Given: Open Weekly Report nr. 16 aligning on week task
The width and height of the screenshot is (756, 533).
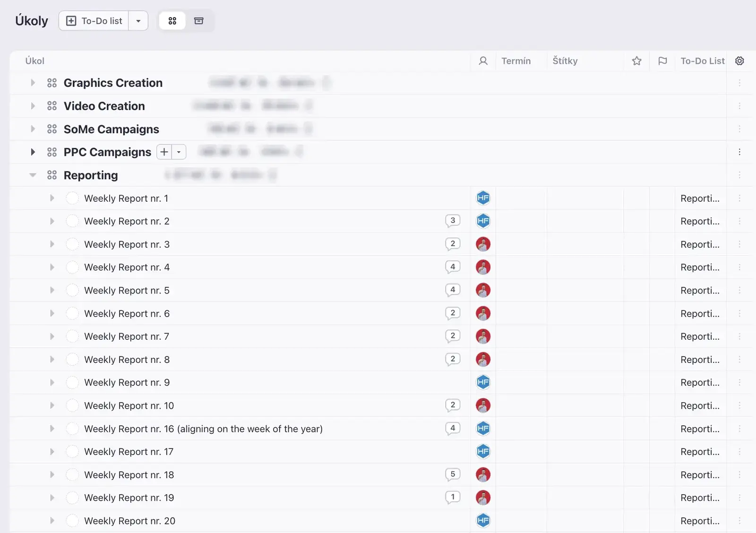Looking at the screenshot, I should point(203,429).
